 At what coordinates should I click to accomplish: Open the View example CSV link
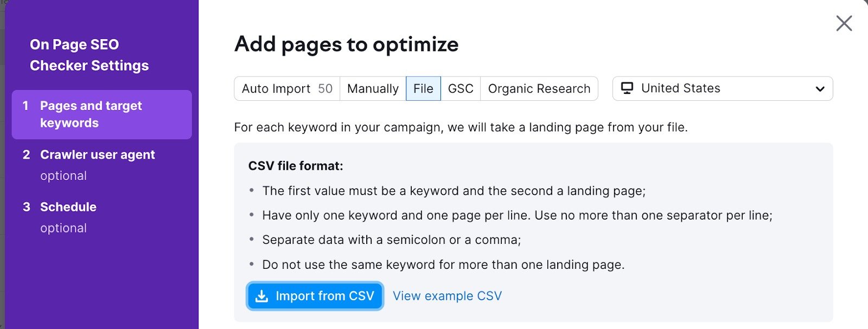446,295
